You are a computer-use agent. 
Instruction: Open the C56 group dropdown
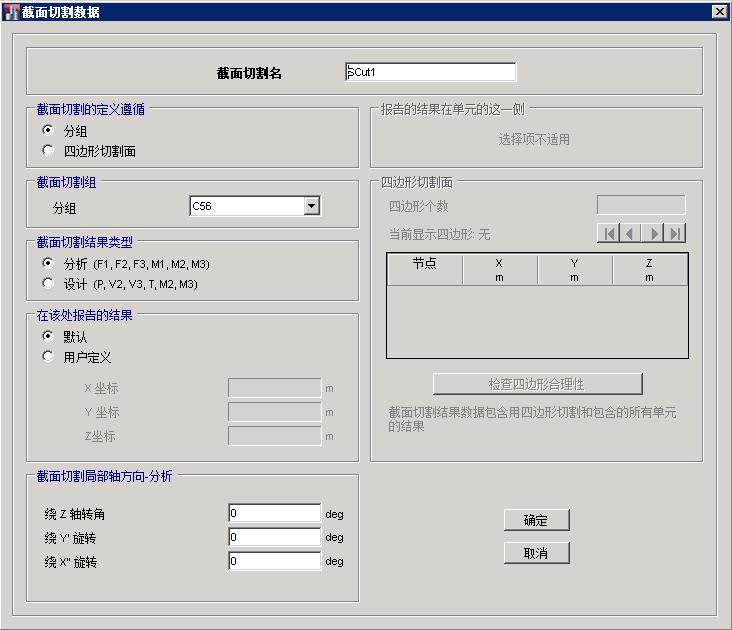(311, 206)
